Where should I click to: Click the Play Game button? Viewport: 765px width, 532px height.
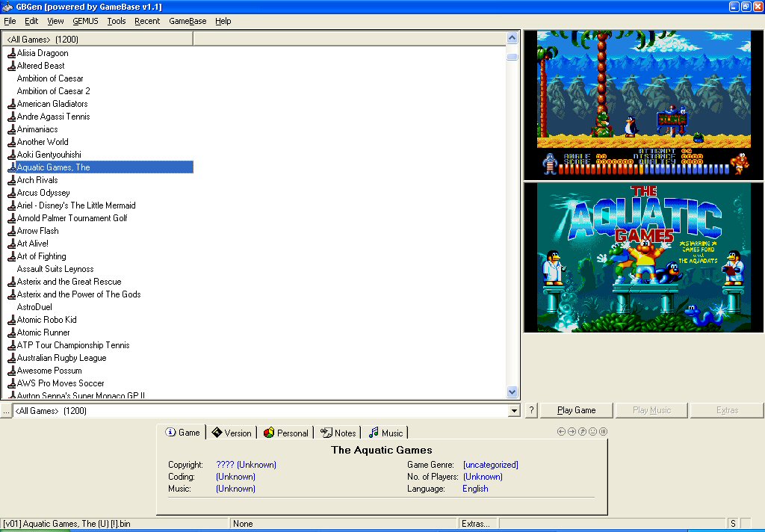tap(576, 410)
